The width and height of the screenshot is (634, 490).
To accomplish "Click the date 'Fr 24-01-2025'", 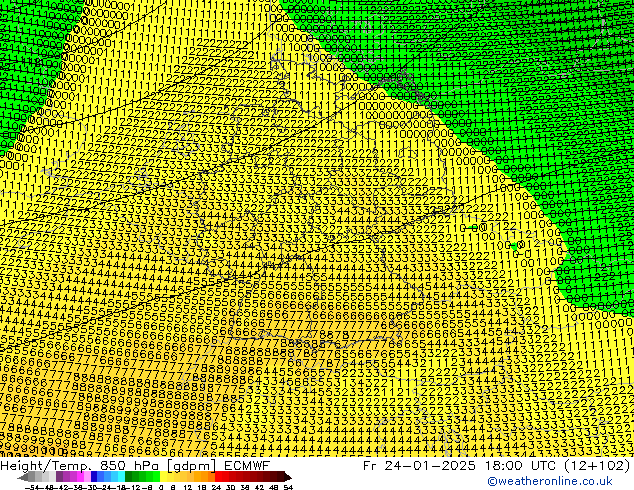I will point(419,465).
